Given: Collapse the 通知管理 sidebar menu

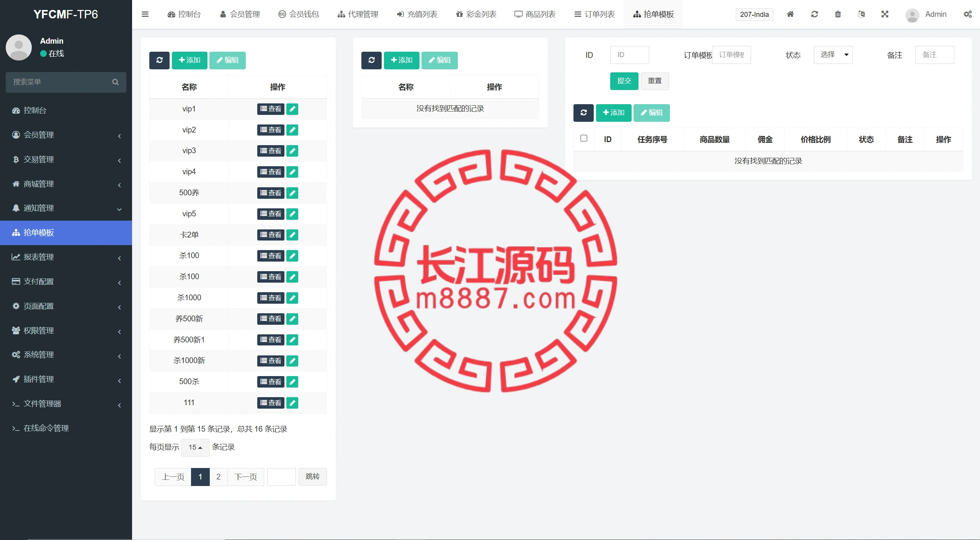Looking at the screenshot, I should (66, 208).
